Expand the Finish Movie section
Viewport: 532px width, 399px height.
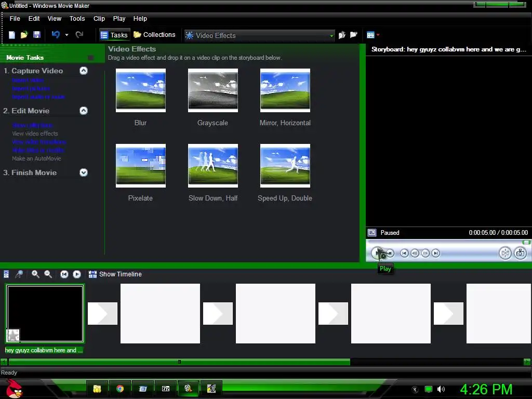(84, 172)
